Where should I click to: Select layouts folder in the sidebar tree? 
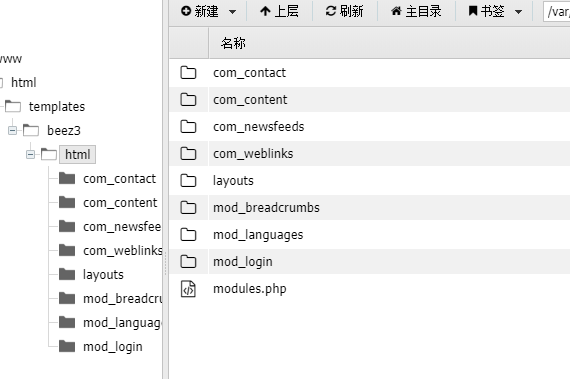click(x=103, y=275)
